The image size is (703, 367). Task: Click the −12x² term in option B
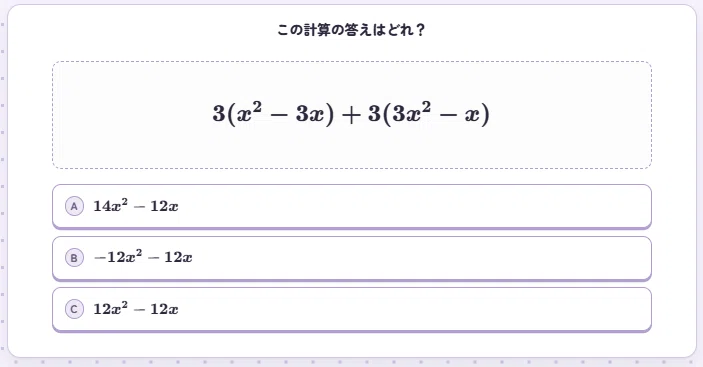click(x=118, y=257)
